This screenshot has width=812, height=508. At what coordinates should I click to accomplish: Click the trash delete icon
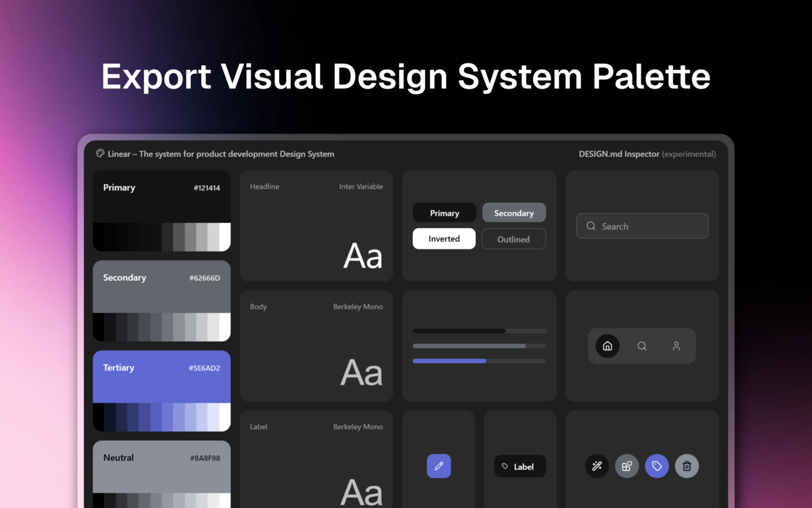pos(686,465)
